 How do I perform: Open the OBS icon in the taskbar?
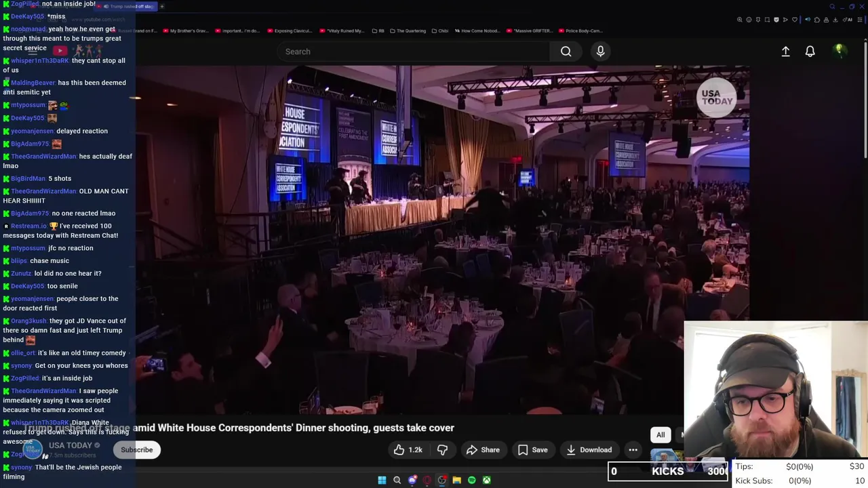point(442,480)
